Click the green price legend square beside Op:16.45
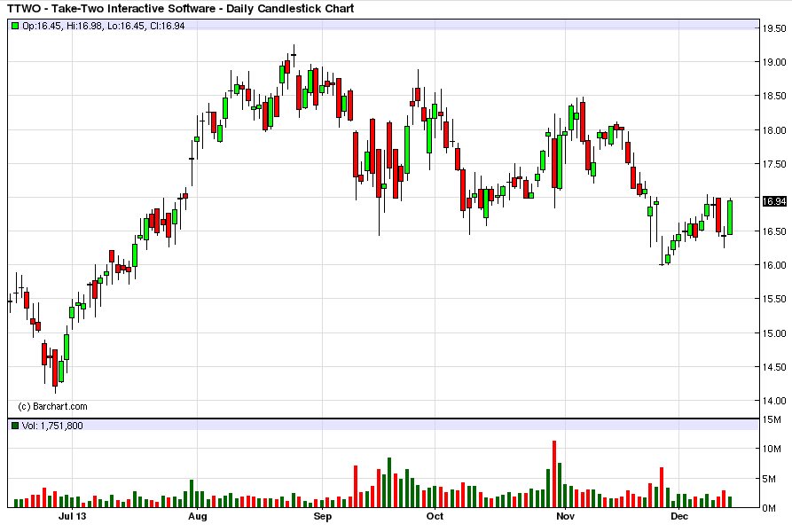Viewport: 792px width, 532px height. point(15,26)
